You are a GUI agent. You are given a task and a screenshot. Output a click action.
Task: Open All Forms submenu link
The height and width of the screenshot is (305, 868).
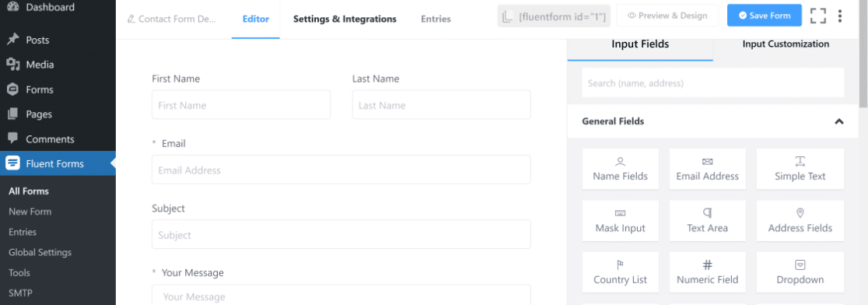tap(29, 191)
